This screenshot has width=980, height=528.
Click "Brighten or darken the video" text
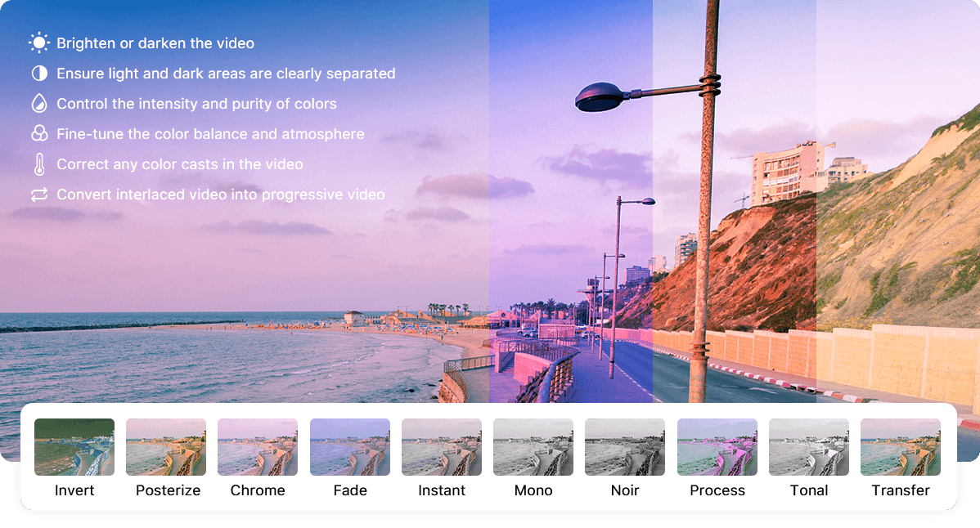(x=155, y=43)
